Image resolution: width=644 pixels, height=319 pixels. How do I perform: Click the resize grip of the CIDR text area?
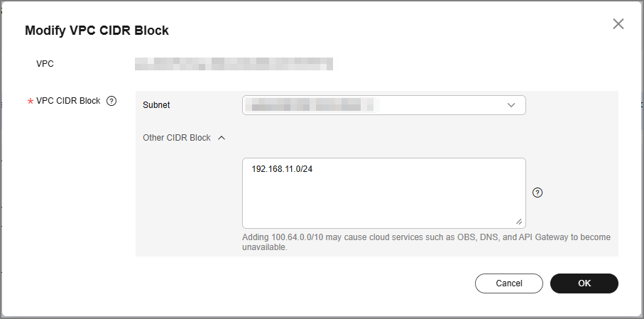(519, 222)
